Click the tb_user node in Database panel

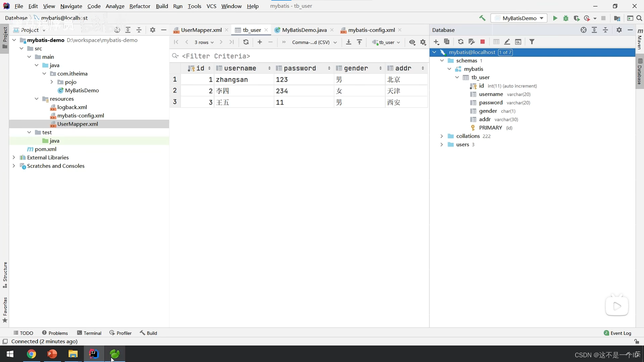(x=480, y=77)
